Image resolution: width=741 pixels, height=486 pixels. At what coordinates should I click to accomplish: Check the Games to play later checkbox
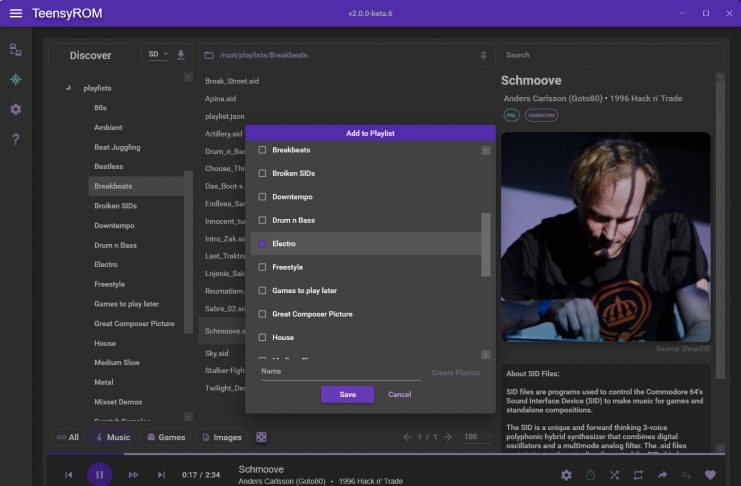pyautogui.click(x=262, y=290)
